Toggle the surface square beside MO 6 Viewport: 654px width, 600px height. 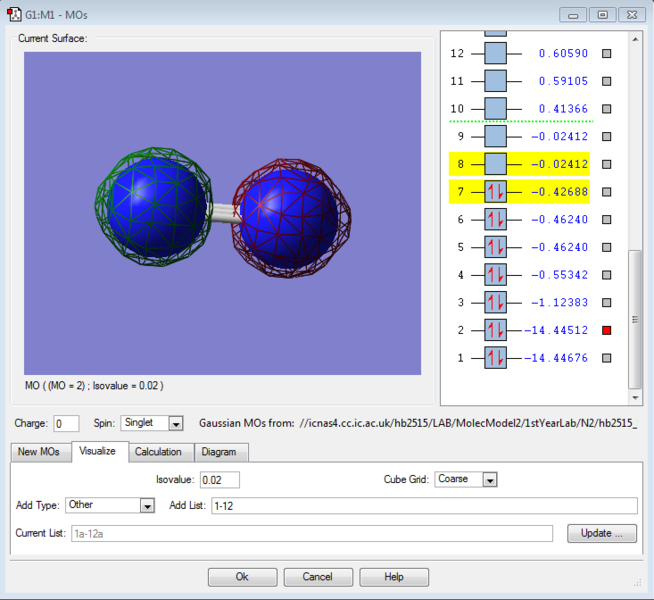pos(606,219)
